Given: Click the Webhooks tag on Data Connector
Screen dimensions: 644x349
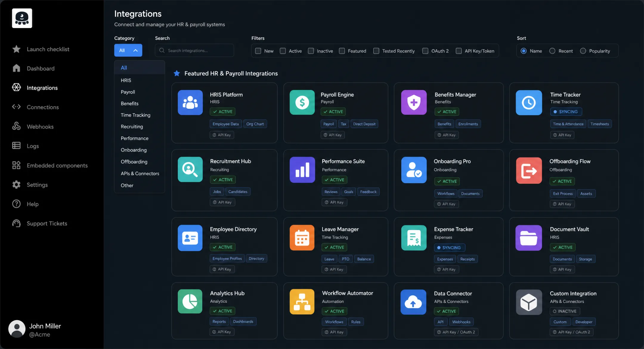Looking at the screenshot, I should tap(461, 322).
